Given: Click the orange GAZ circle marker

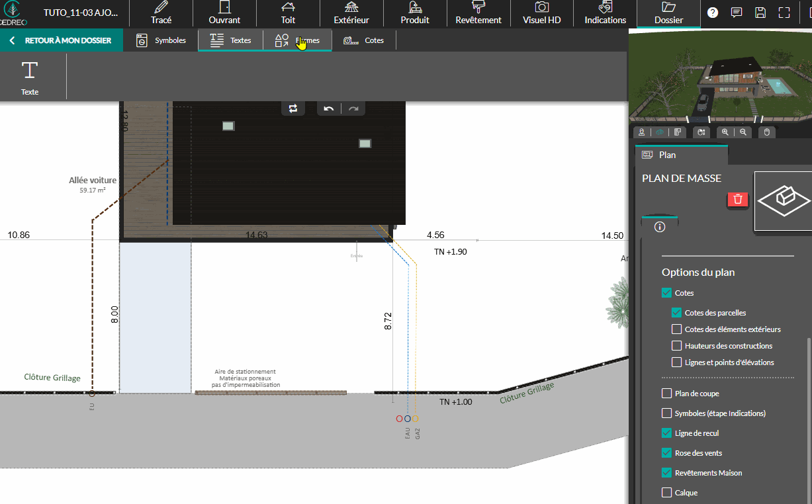Looking at the screenshot, I should (416, 419).
